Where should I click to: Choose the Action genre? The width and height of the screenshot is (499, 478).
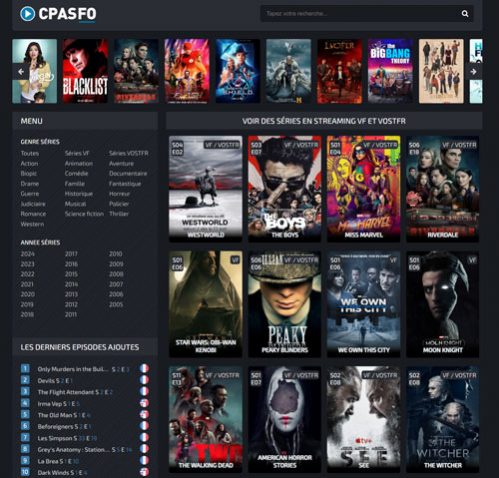click(29, 164)
